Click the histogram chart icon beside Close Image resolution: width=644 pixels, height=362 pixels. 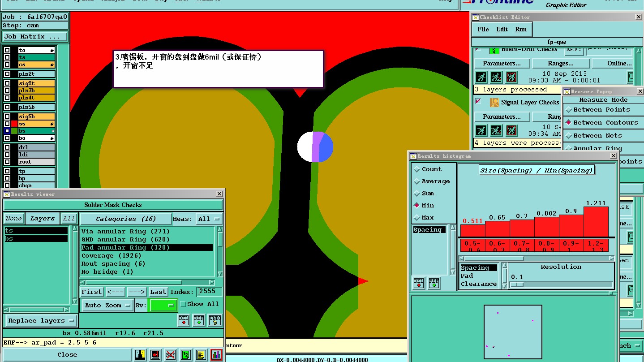click(216, 355)
